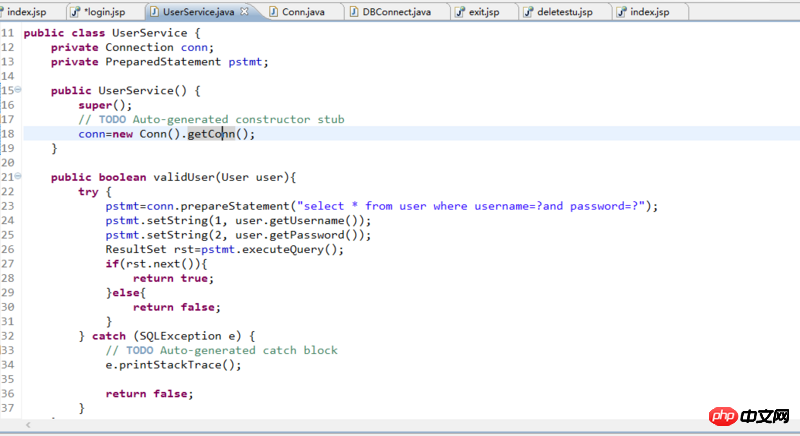Click the horizontal scrollbar left arrow
Viewport: 800px width, 436px height.
tap(30, 426)
